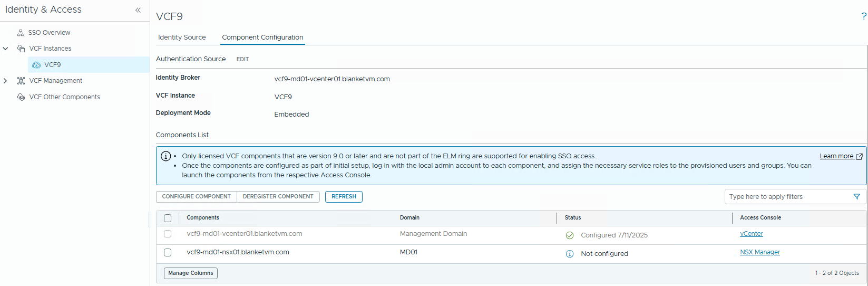Click the SSO Overview icon
This screenshot has width=868, height=286.
click(x=21, y=33)
